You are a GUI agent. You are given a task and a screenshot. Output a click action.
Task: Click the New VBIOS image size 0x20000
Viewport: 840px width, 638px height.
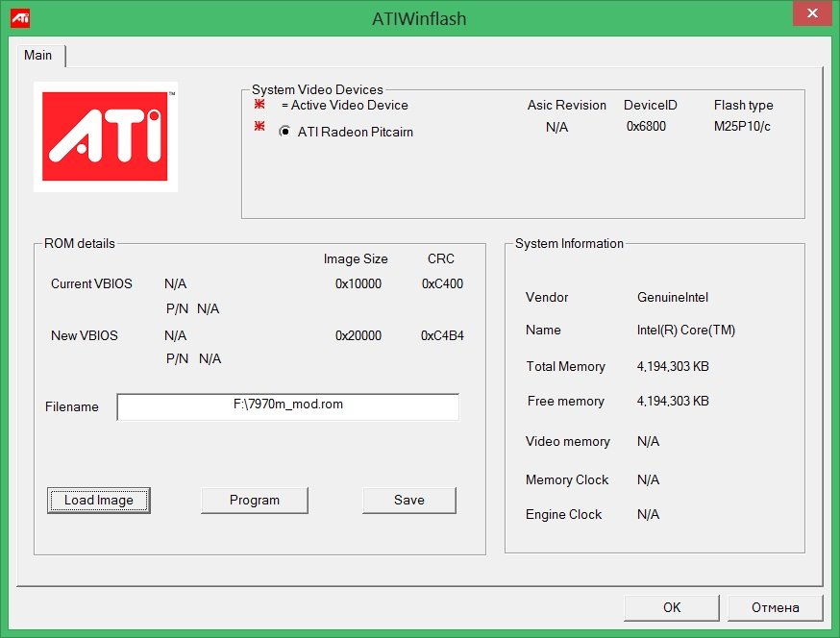358,336
